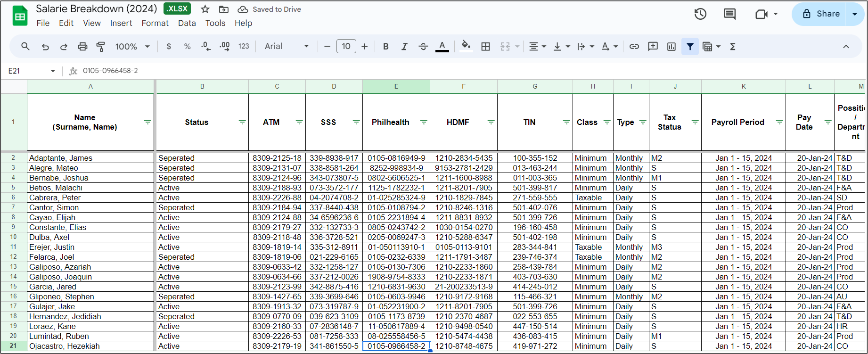Format selection as percent
This screenshot has height=354, width=868.
click(x=188, y=46)
